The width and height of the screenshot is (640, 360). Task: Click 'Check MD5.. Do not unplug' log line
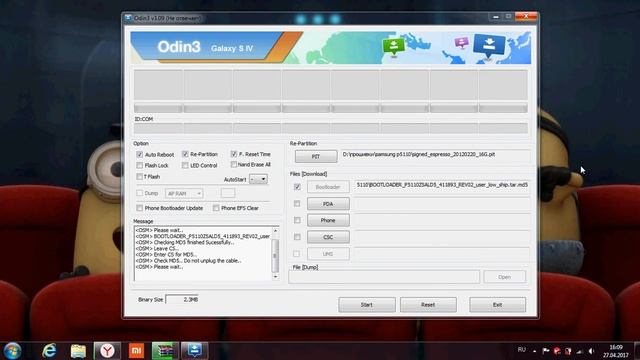189,261
